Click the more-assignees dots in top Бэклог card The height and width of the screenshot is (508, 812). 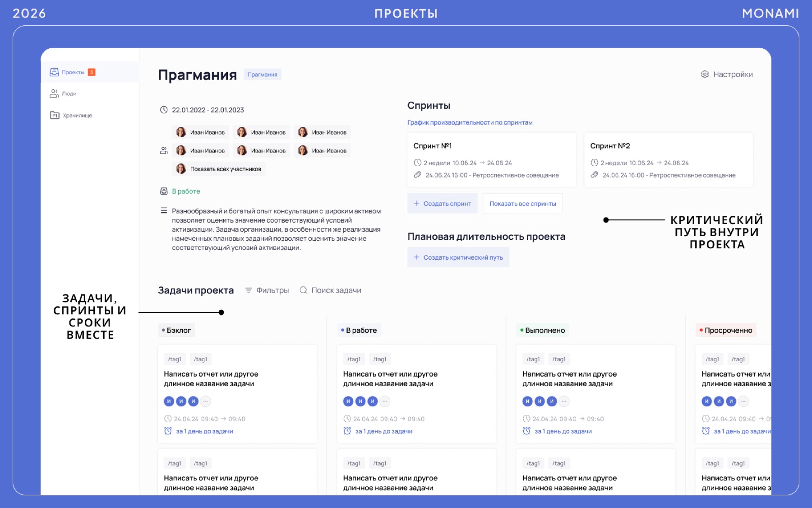point(206,401)
